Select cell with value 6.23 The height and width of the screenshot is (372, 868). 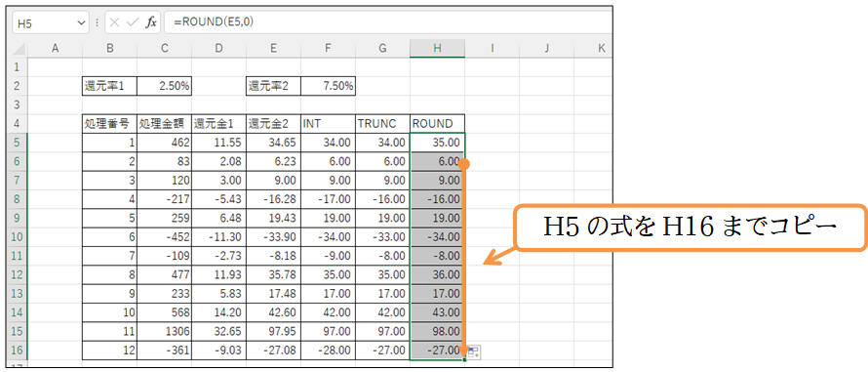273,161
